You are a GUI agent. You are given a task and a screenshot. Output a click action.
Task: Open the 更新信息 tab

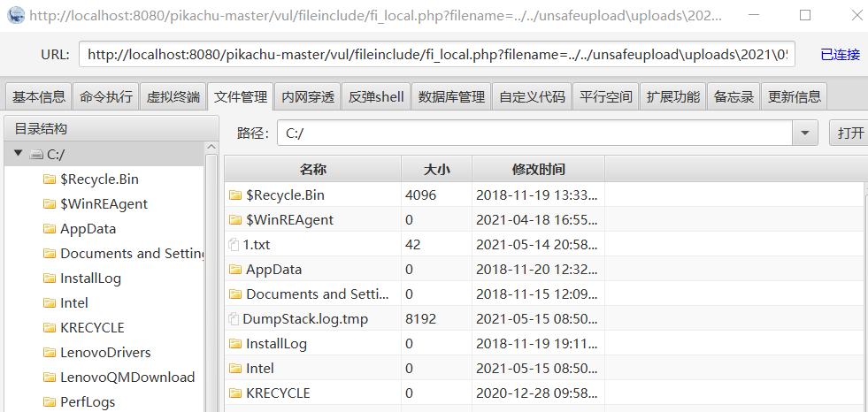[x=795, y=96]
